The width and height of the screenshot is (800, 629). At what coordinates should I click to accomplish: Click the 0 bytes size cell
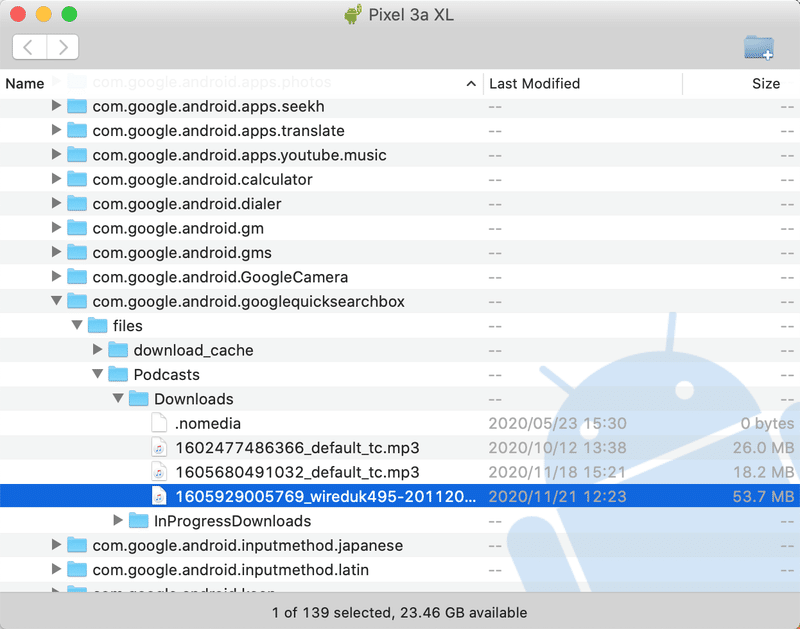767,423
